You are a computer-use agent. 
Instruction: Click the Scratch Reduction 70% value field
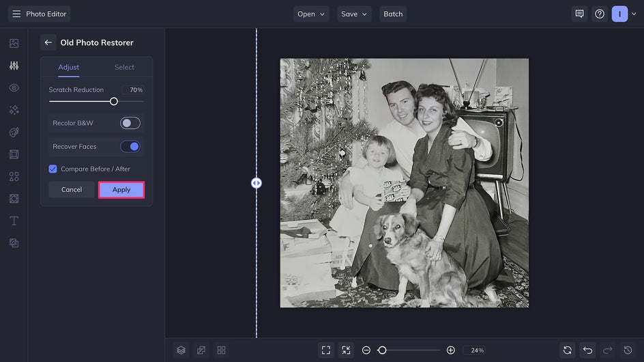[x=133, y=89]
